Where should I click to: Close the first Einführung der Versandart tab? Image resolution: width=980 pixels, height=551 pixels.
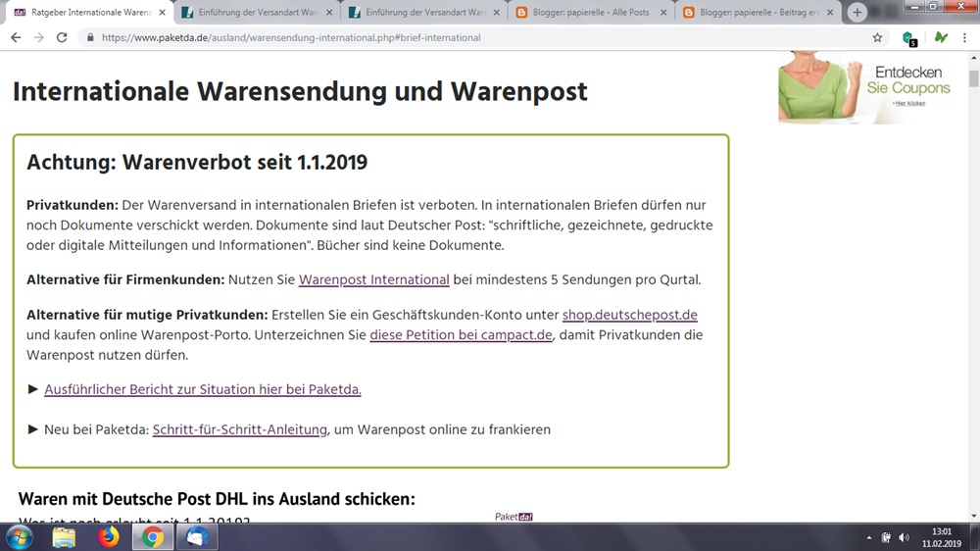pyautogui.click(x=329, y=13)
